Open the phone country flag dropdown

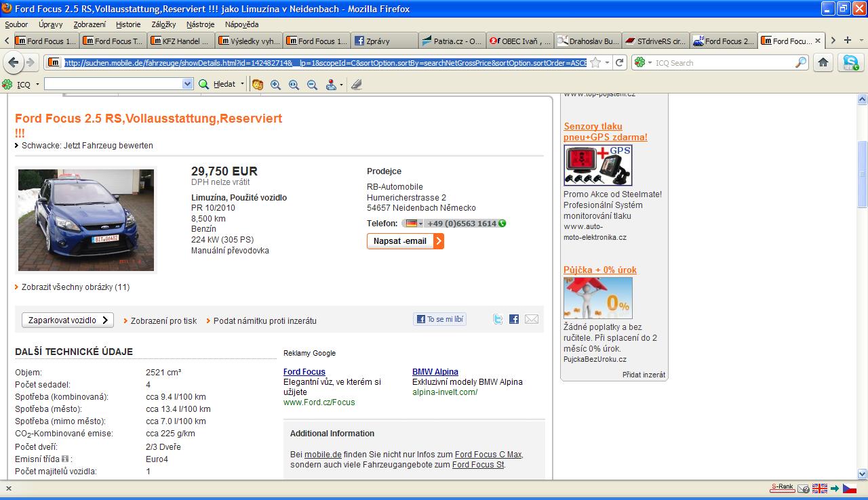tap(413, 224)
